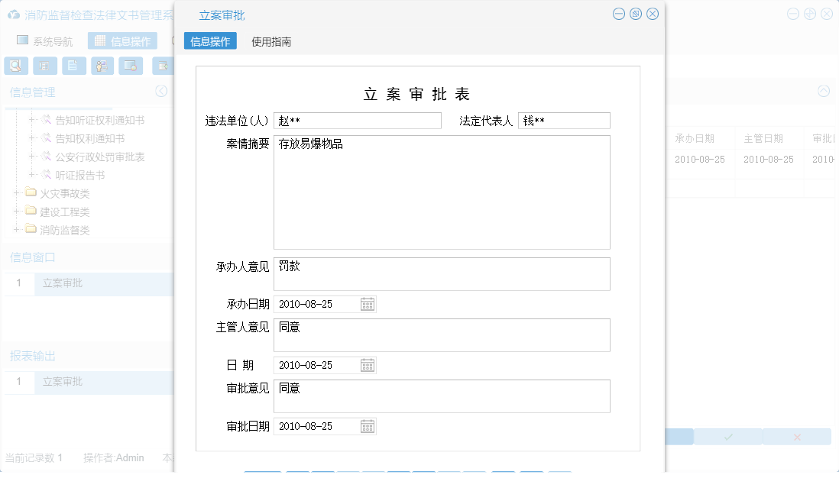
Task: Collapse the 信息管理 panel with its chevron
Action: pyautogui.click(x=160, y=91)
